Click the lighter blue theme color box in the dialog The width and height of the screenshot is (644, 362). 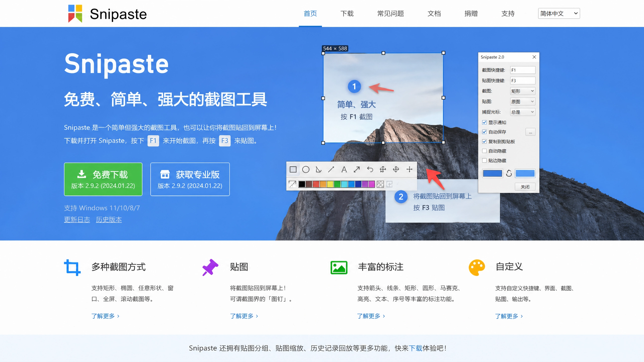[525, 173]
